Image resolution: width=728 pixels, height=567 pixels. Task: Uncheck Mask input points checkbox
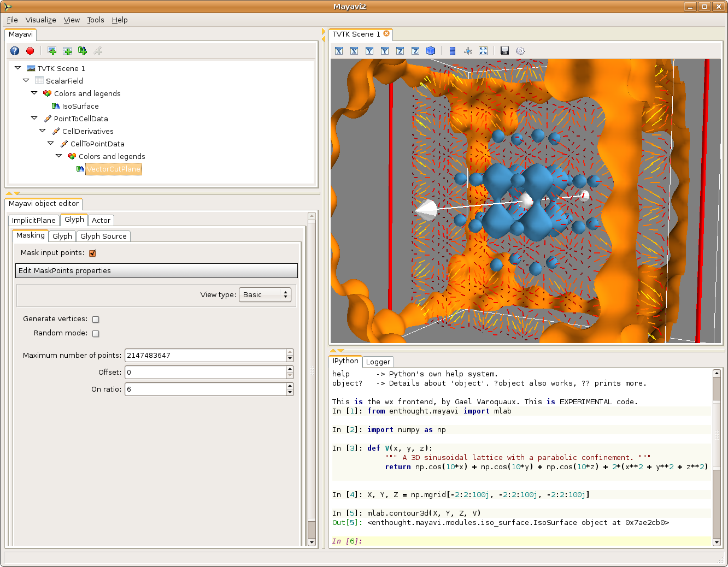coord(92,253)
